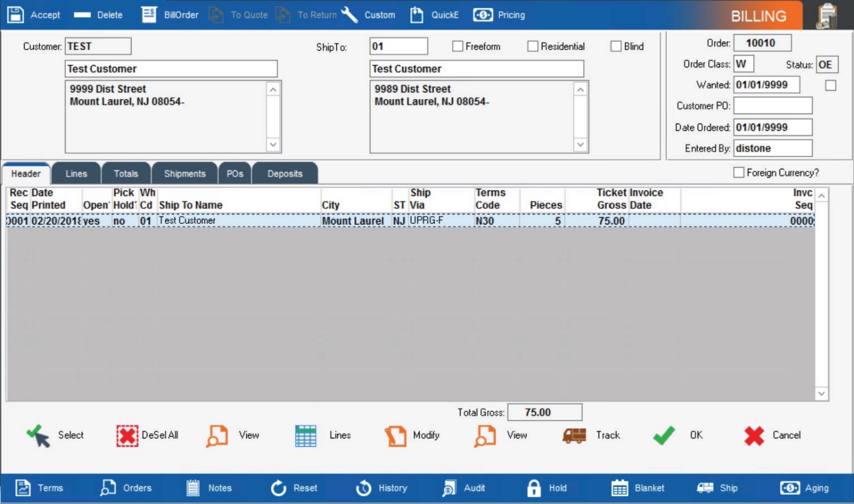Click the Reset icon
The width and height of the screenshot is (854, 504).
tap(278, 488)
